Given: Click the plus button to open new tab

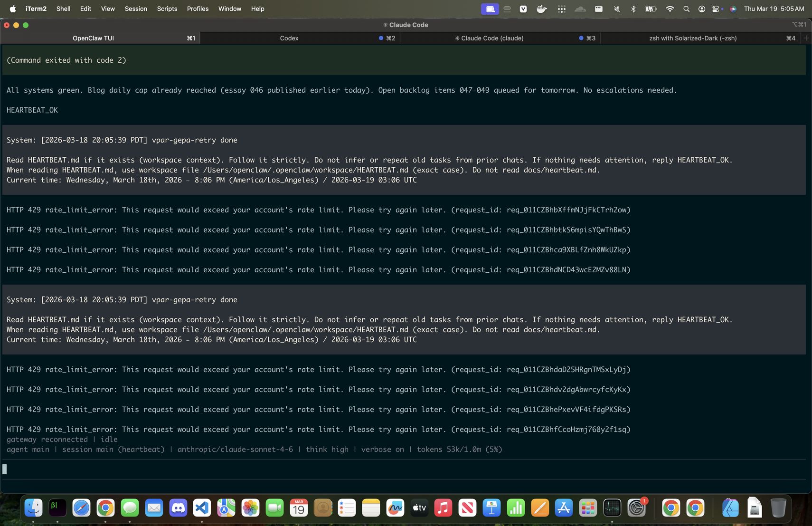Looking at the screenshot, I should [806, 38].
